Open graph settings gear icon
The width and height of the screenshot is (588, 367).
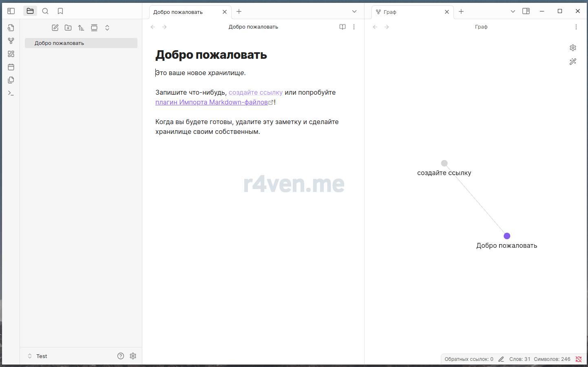pos(573,48)
